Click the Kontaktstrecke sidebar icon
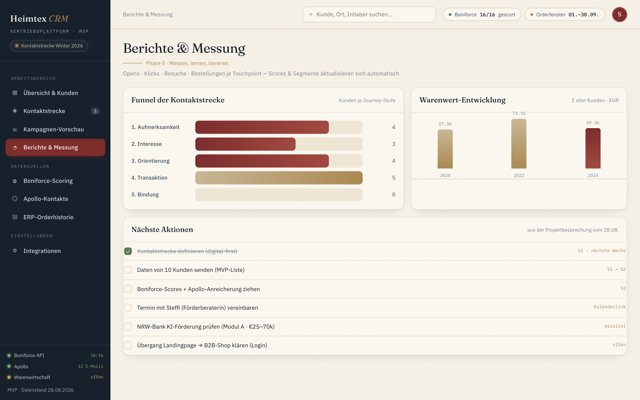 (x=15, y=111)
